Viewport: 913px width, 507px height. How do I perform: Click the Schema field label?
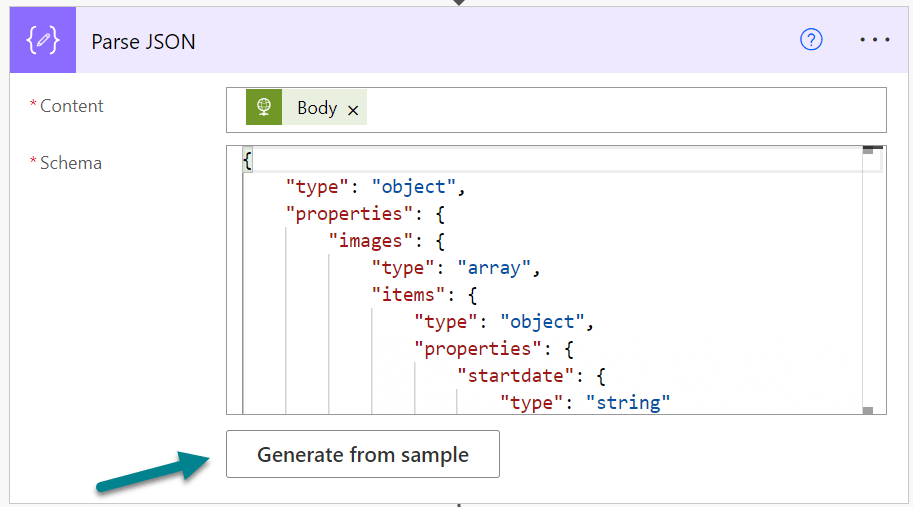(70, 163)
